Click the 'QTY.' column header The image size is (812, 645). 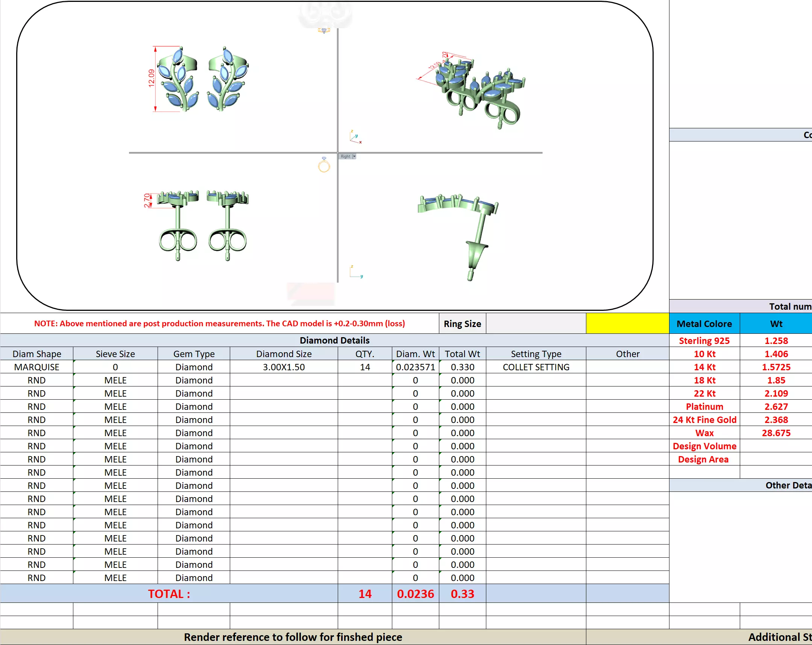pyautogui.click(x=365, y=354)
